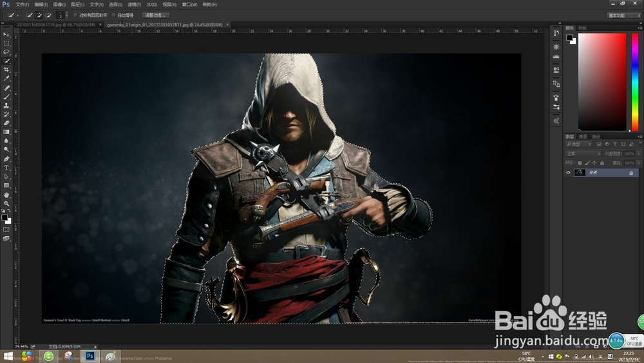Viewport: 644px width, 363px height.
Task: Select the Eraser tool
Action: point(6,123)
